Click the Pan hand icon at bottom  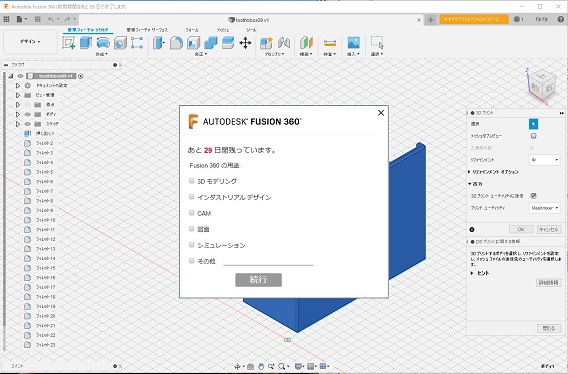pos(261,366)
